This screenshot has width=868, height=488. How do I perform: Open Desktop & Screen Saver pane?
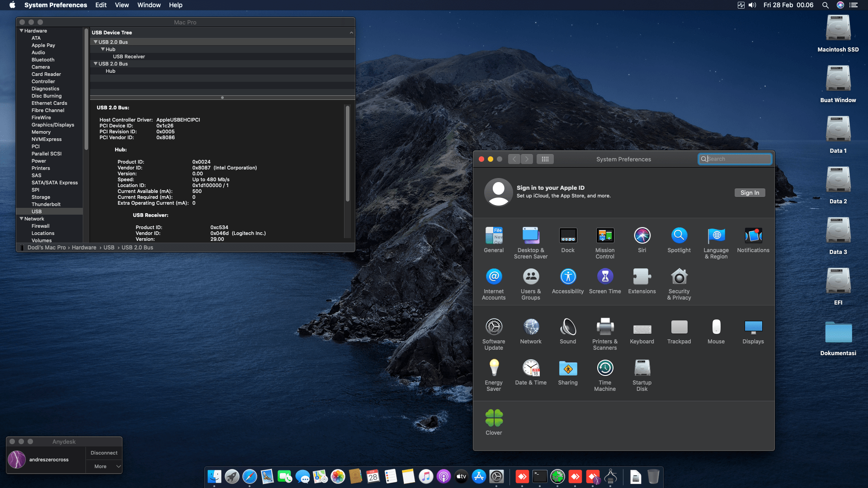(531, 243)
